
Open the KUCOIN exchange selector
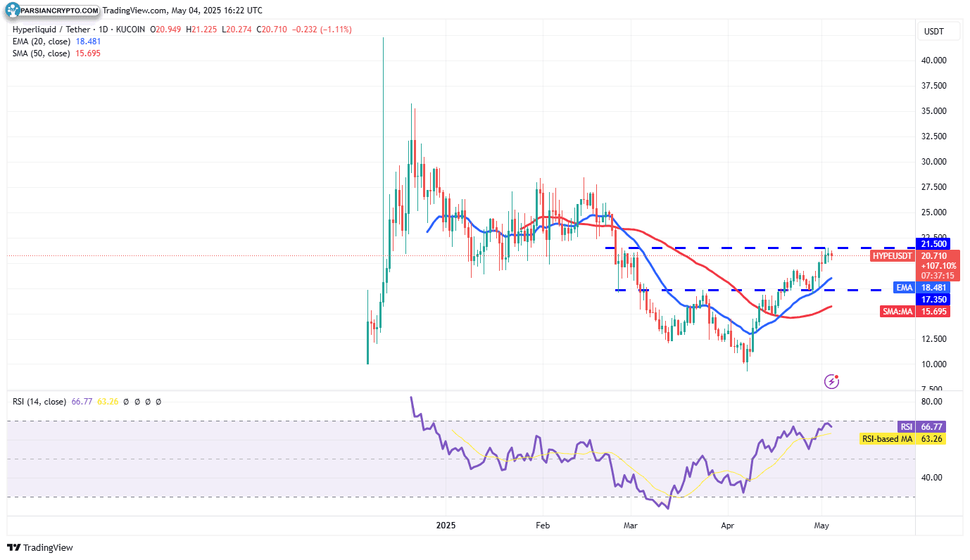click(129, 29)
